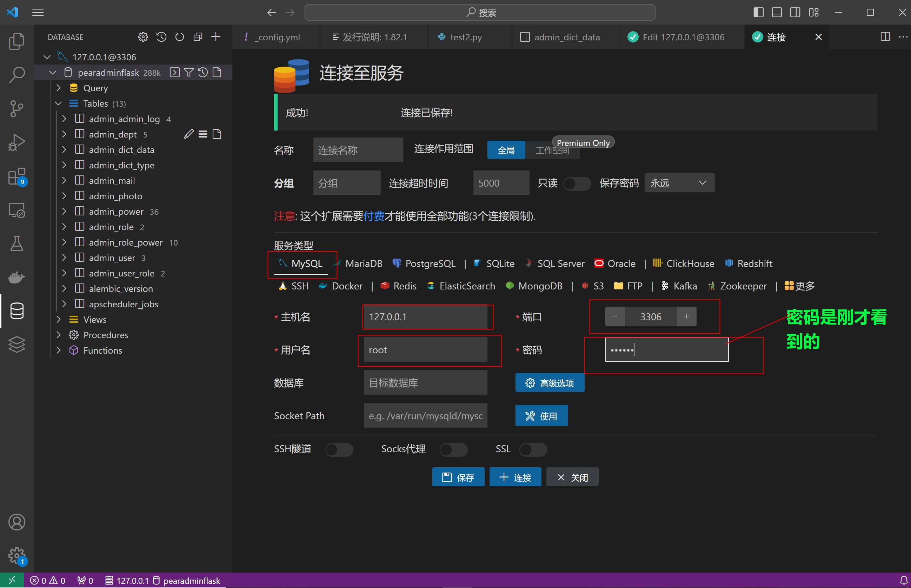Refresh the DATABASE panel
911x588 pixels.
(179, 37)
